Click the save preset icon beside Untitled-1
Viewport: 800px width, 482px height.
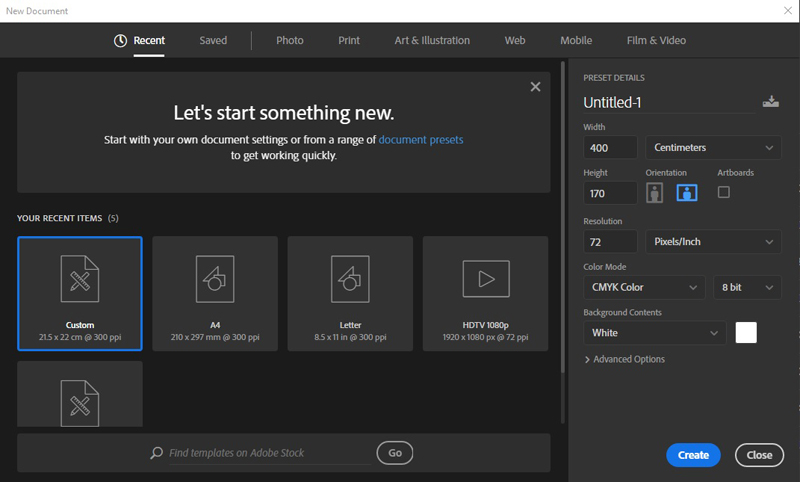[x=770, y=101]
